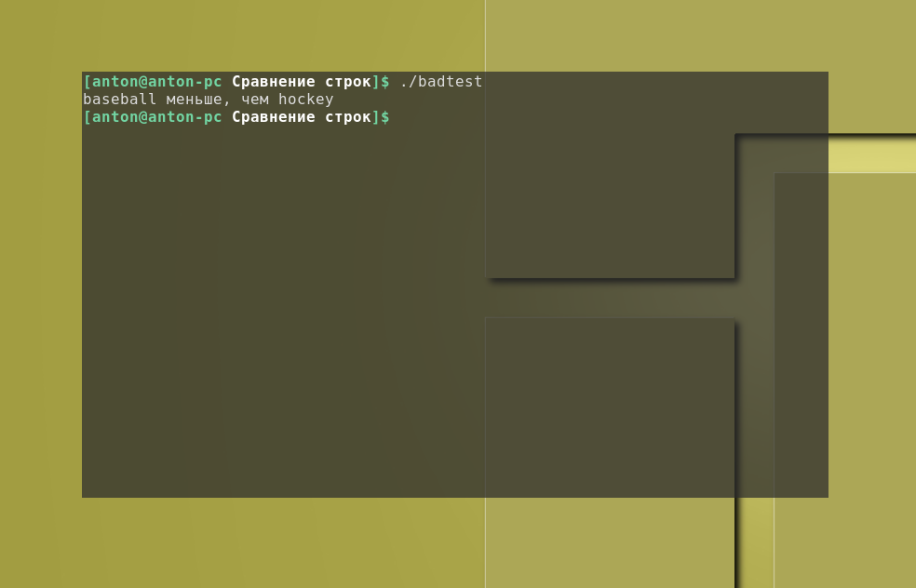This screenshot has height=588, width=916.
Task: Click Сравнение in the last prompt line
Action: point(273,117)
